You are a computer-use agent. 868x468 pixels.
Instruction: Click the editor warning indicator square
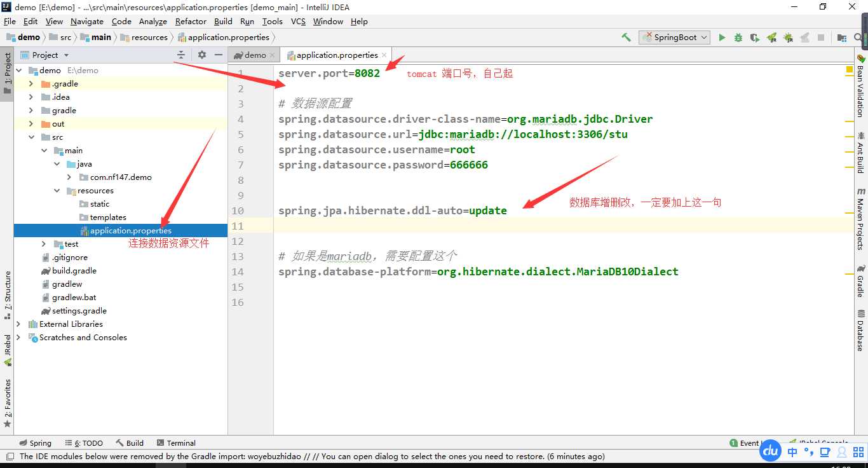(x=850, y=69)
